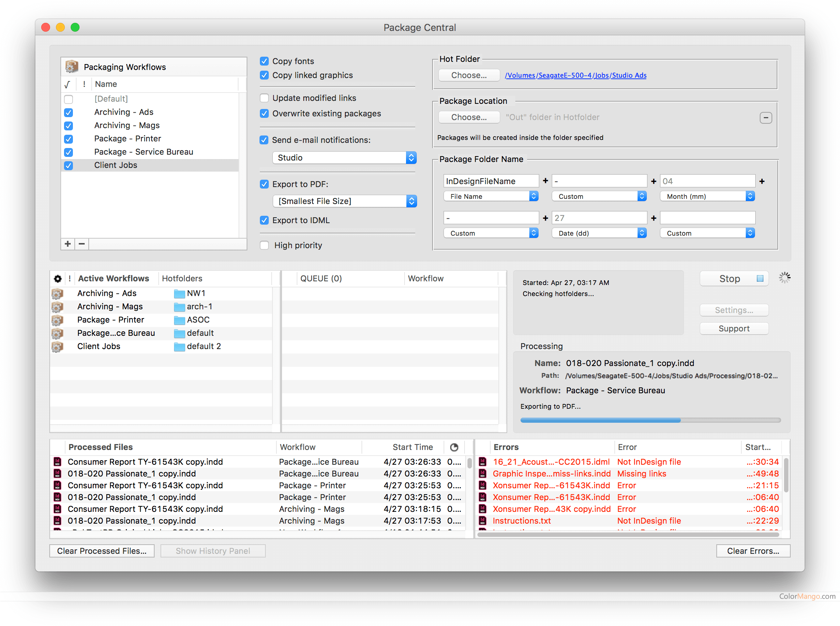Open Custom dropdown under the dash field

[599, 196]
